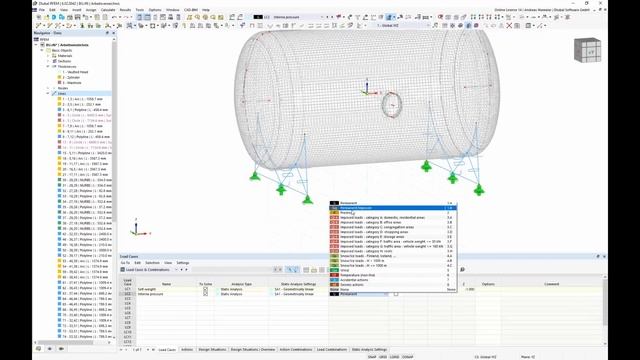Viewport: 640px width, 360px height.
Task: Choose Prestress in the action category list
Action: tap(393, 213)
